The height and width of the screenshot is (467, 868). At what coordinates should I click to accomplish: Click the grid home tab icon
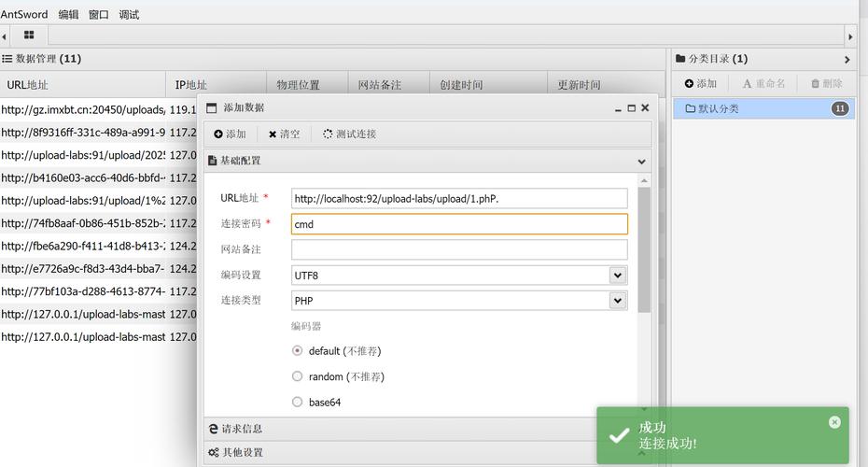[29, 35]
